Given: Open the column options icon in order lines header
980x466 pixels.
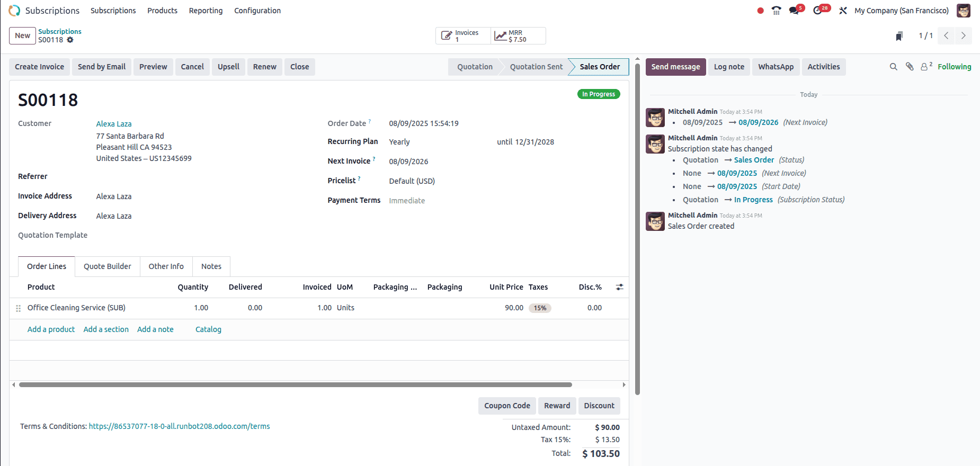Looking at the screenshot, I should [x=619, y=287].
